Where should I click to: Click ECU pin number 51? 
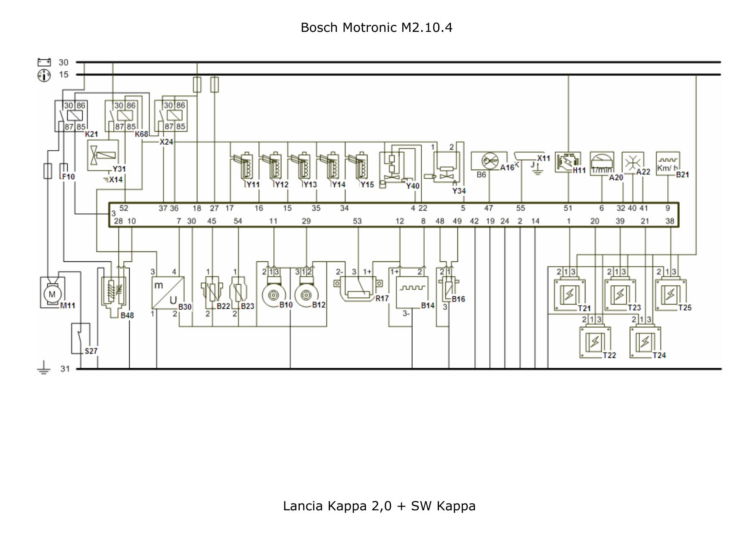coord(568,208)
